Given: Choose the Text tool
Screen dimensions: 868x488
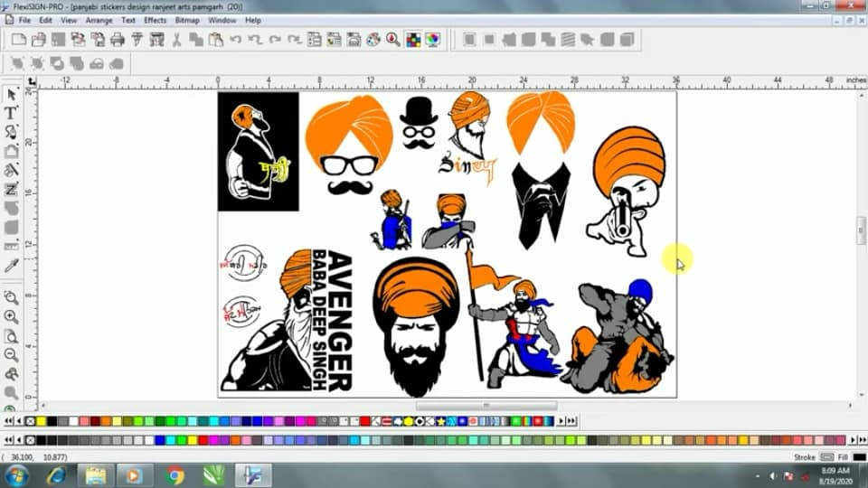Looking at the screenshot, I should pyautogui.click(x=11, y=114).
